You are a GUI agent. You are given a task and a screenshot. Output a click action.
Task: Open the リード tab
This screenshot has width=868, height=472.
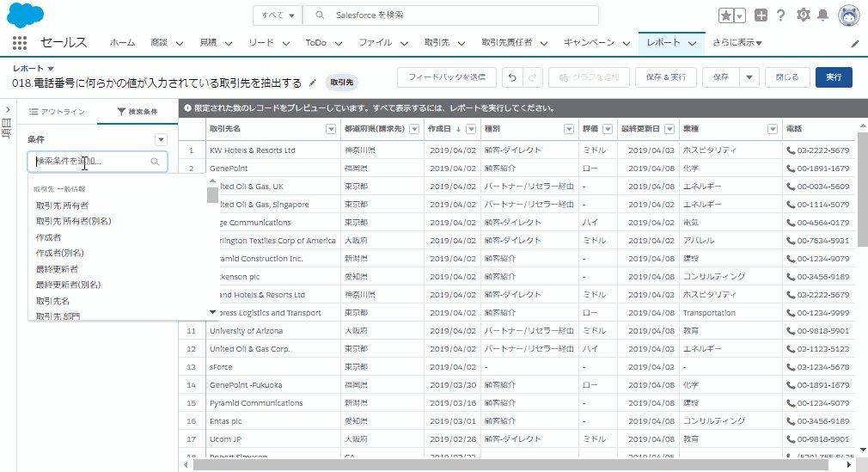coord(261,43)
